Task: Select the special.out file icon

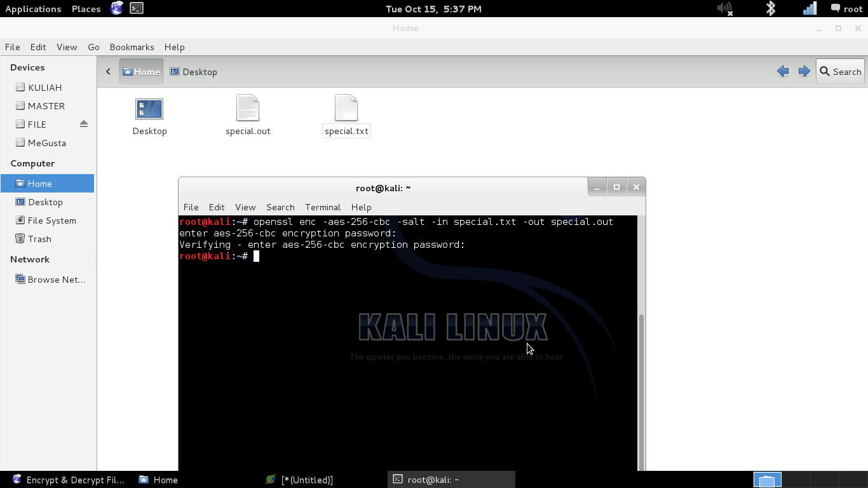Action: [248, 107]
